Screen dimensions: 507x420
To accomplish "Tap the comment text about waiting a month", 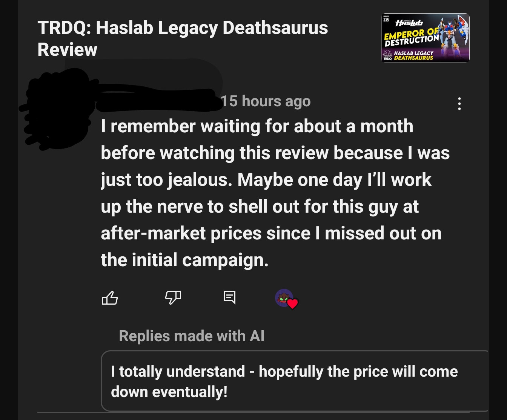I will point(275,193).
